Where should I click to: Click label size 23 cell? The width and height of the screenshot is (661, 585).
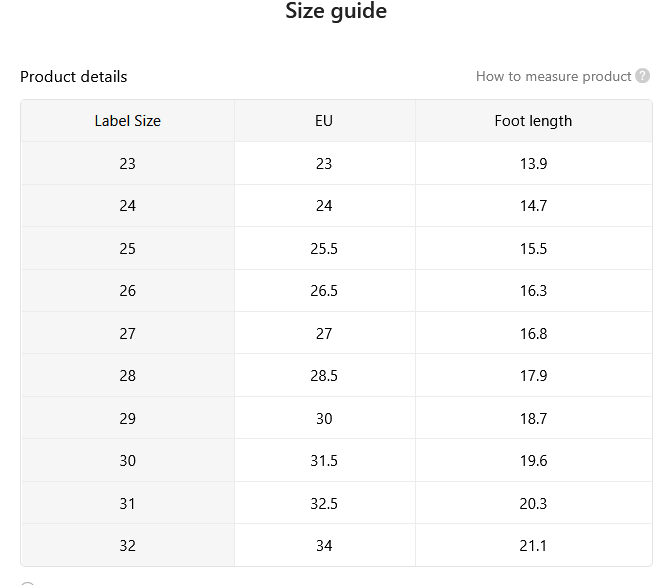click(128, 164)
